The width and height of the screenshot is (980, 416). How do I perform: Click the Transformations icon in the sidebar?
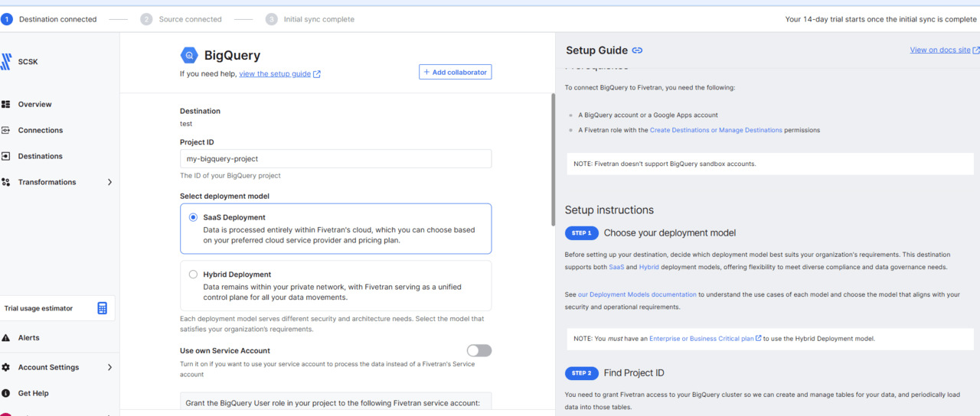[x=6, y=182]
